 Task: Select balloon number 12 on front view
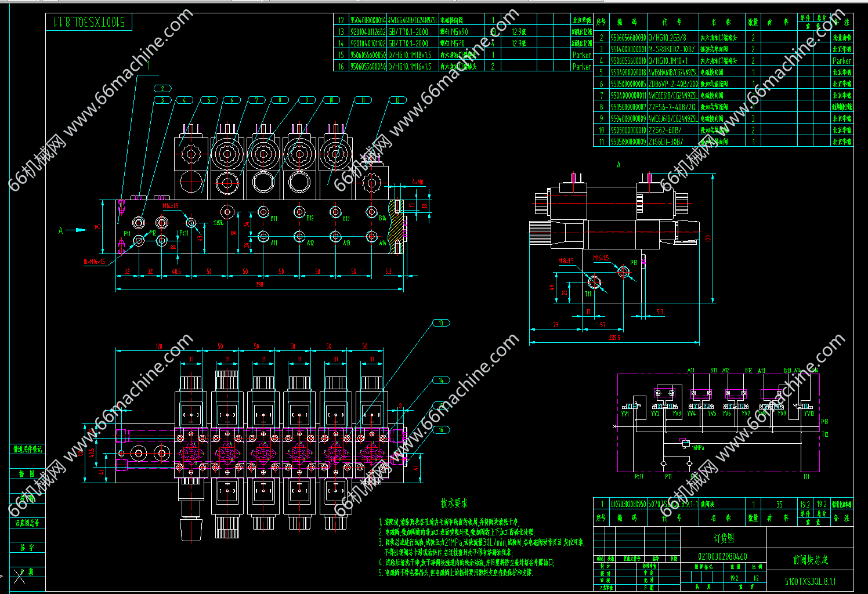coord(397,100)
